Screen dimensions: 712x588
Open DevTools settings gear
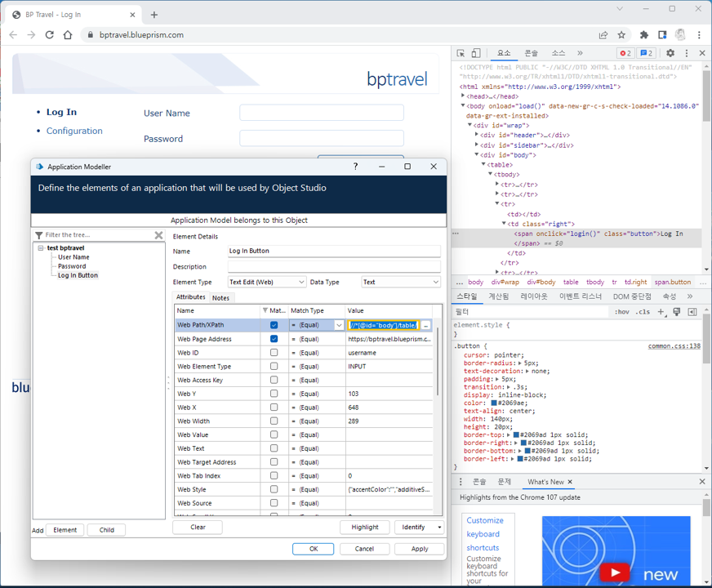[x=670, y=53]
